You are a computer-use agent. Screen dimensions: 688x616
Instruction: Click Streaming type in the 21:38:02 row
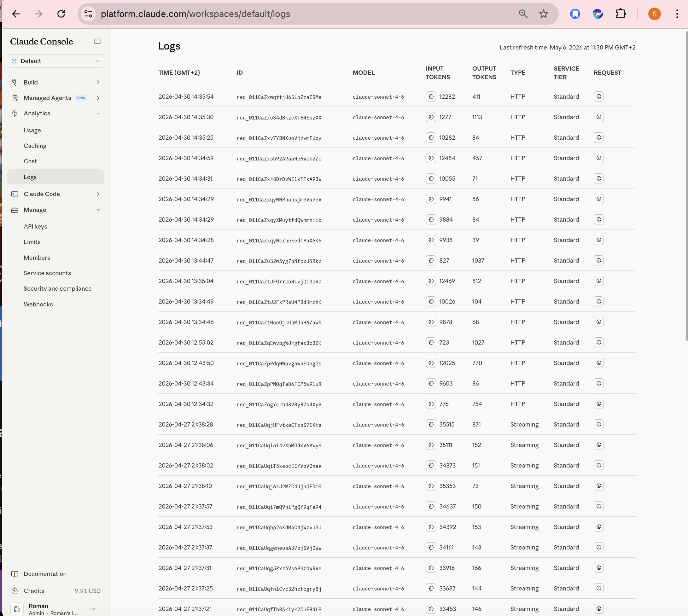(x=524, y=465)
